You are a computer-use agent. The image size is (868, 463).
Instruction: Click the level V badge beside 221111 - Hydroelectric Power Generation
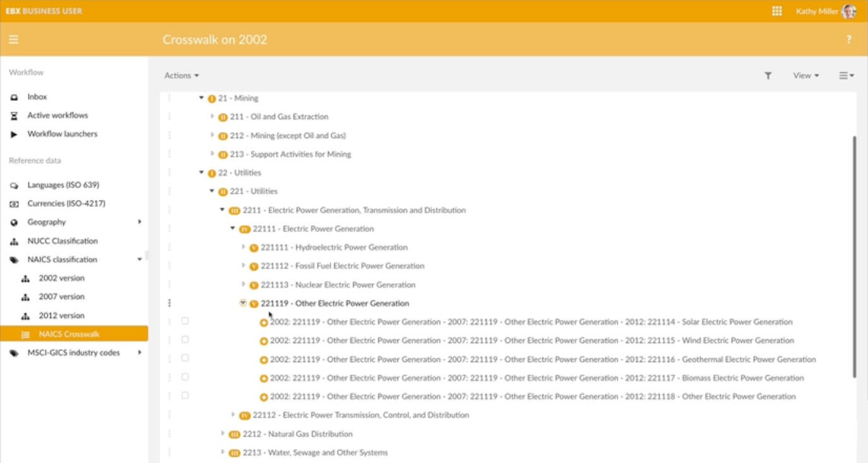[x=254, y=248]
